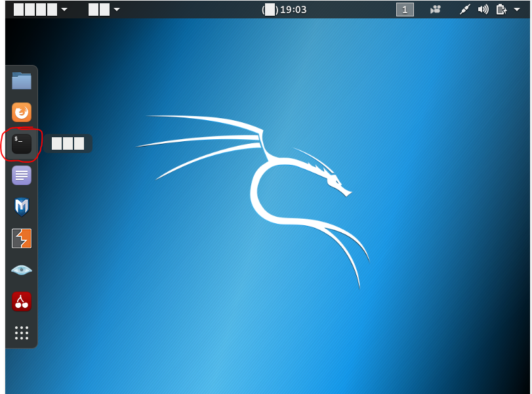Screen dimensions: 532x394
Task: Open the clock showing 19:03
Action: 284,9
